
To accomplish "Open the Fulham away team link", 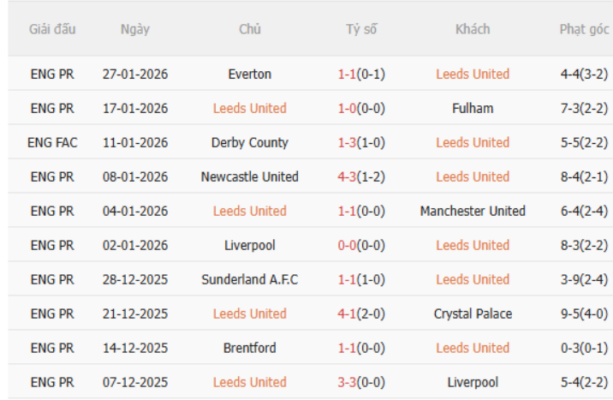I will [472, 108].
